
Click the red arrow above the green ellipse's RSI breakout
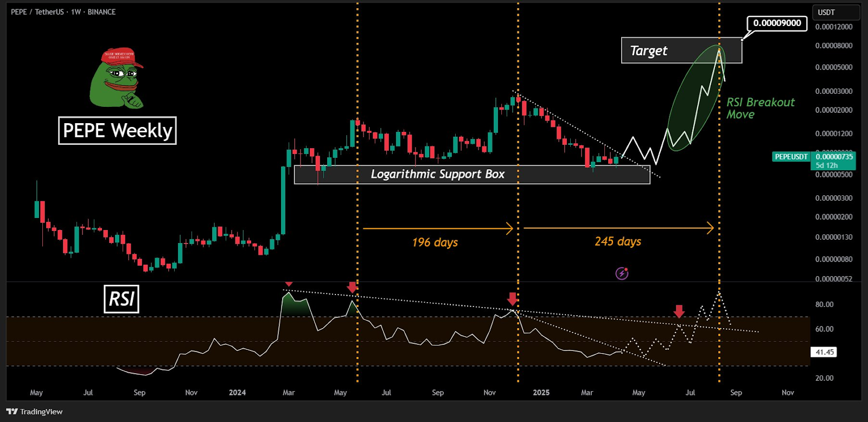[679, 311]
